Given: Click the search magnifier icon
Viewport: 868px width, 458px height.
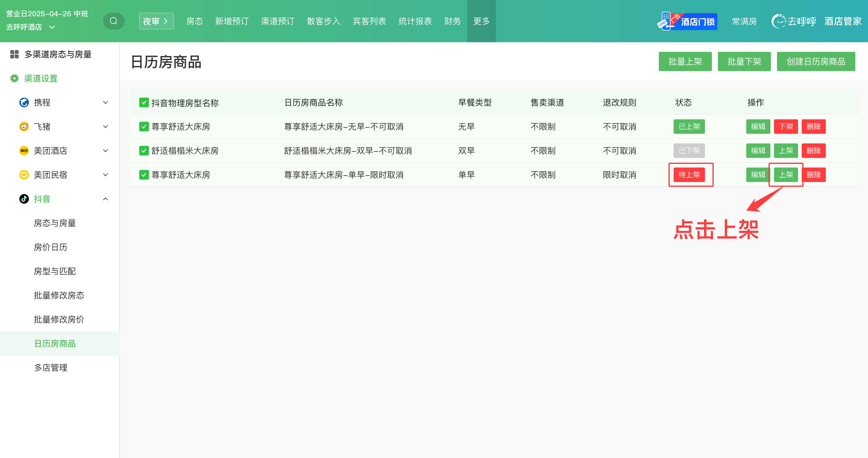Looking at the screenshot, I should [114, 21].
